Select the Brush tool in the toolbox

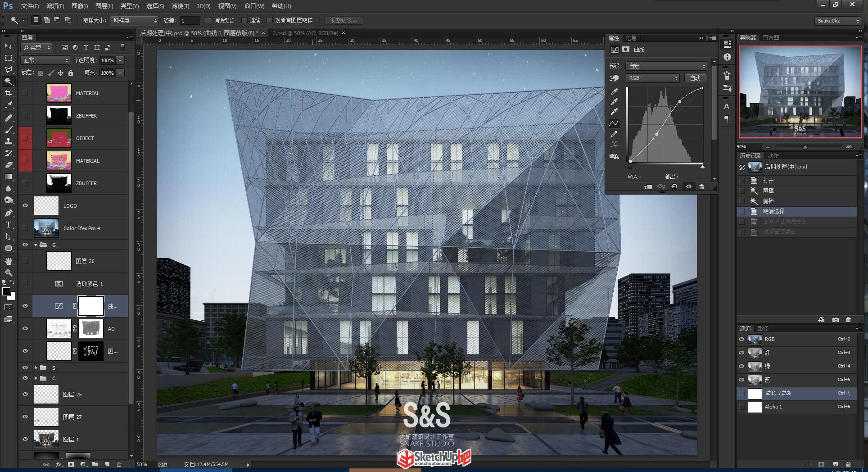9,130
